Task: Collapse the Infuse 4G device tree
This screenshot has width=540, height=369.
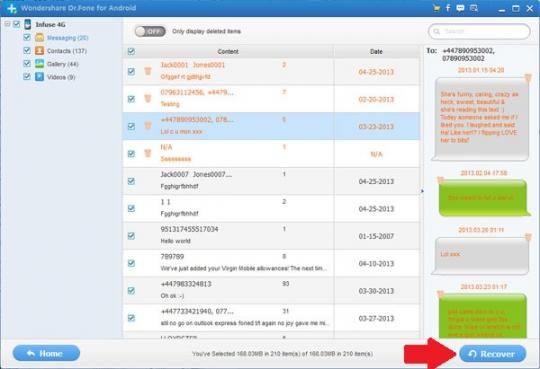Action: 7,24
